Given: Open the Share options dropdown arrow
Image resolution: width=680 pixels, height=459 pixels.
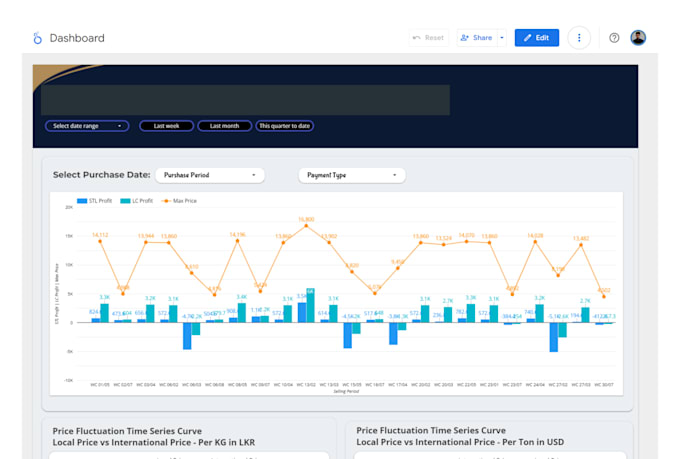Looking at the screenshot, I should tap(502, 38).
